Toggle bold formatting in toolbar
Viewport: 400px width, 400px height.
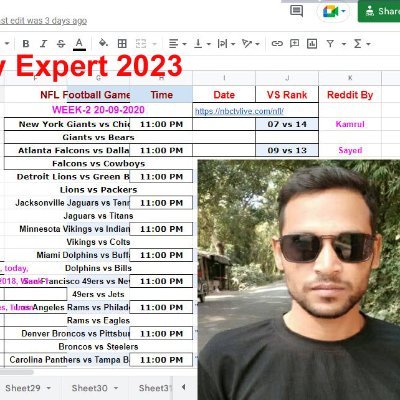point(26,44)
